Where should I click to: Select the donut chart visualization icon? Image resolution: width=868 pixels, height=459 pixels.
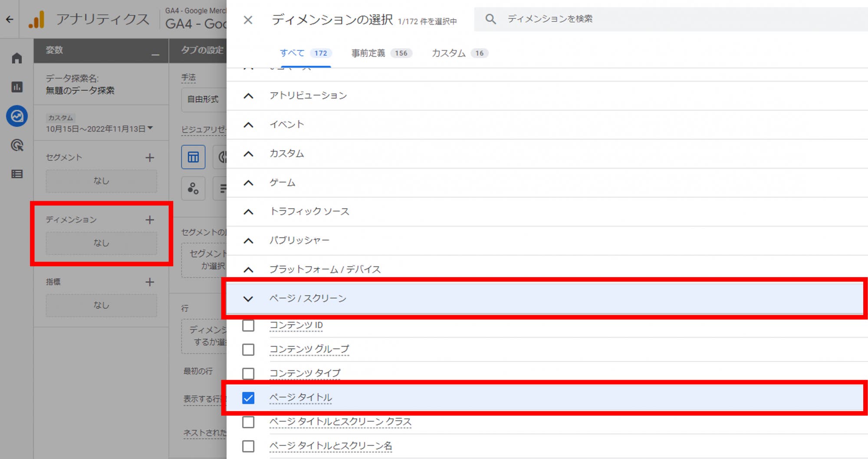pyautogui.click(x=222, y=157)
